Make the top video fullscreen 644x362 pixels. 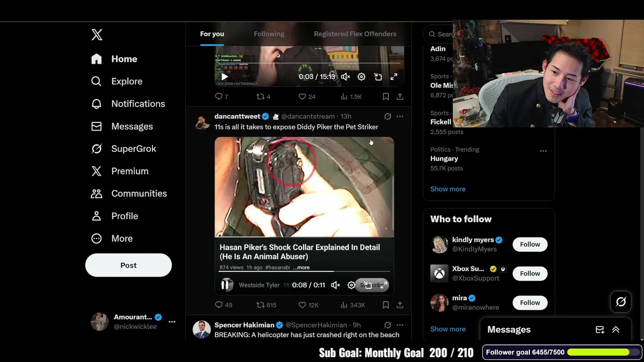[x=394, y=77]
